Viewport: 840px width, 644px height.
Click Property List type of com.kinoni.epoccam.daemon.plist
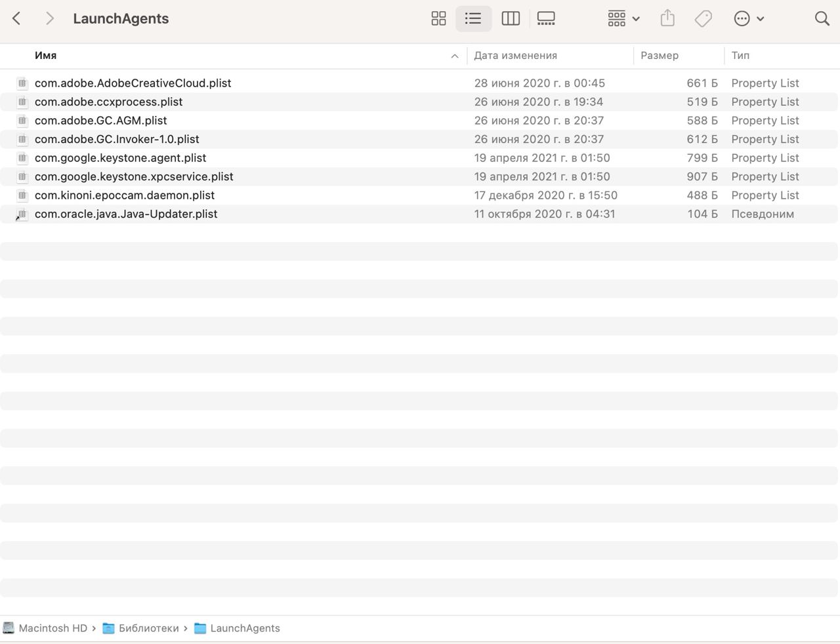765,195
